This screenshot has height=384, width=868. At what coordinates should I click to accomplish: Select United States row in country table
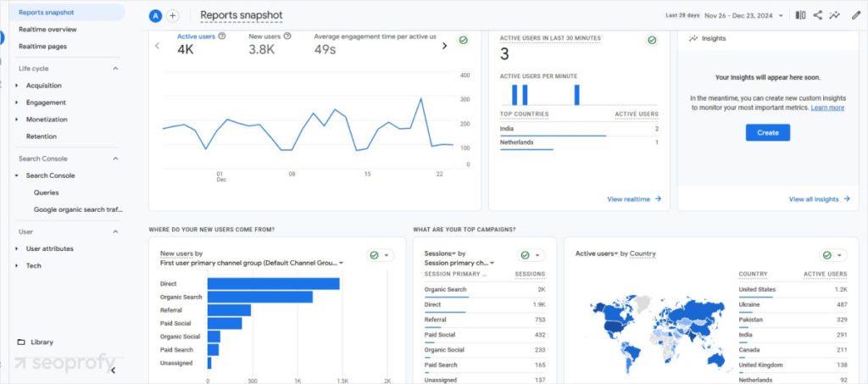tap(793, 290)
